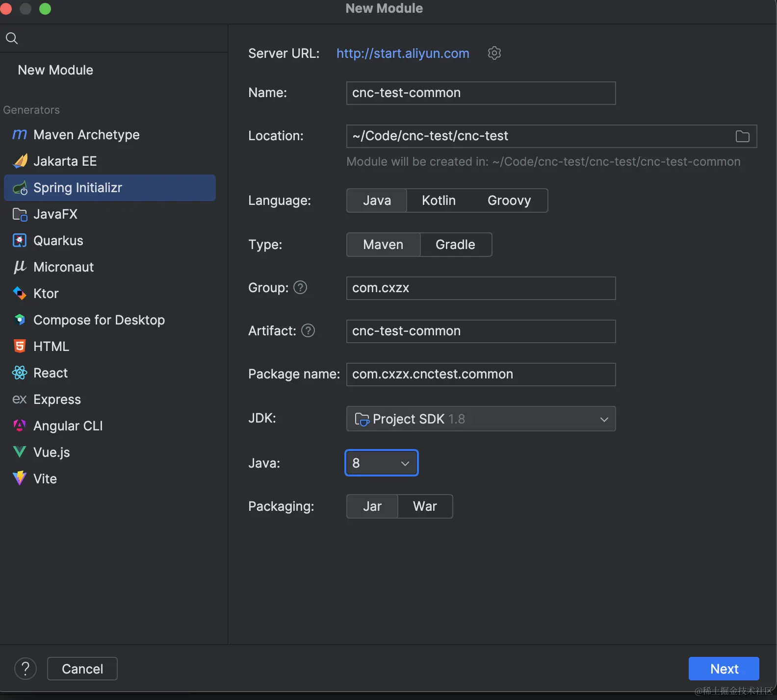Click the HTML5 badge icon

click(20, 346)
